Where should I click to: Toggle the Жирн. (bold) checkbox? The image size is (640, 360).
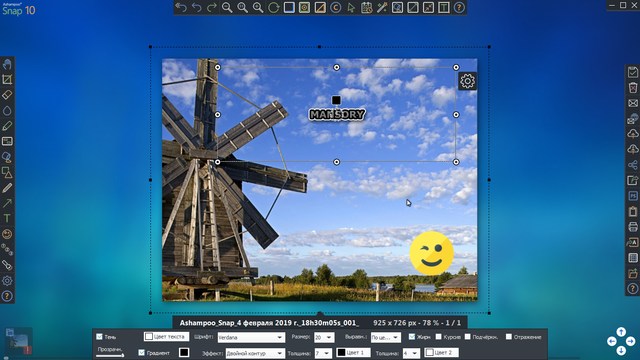[x=412, y=337]
